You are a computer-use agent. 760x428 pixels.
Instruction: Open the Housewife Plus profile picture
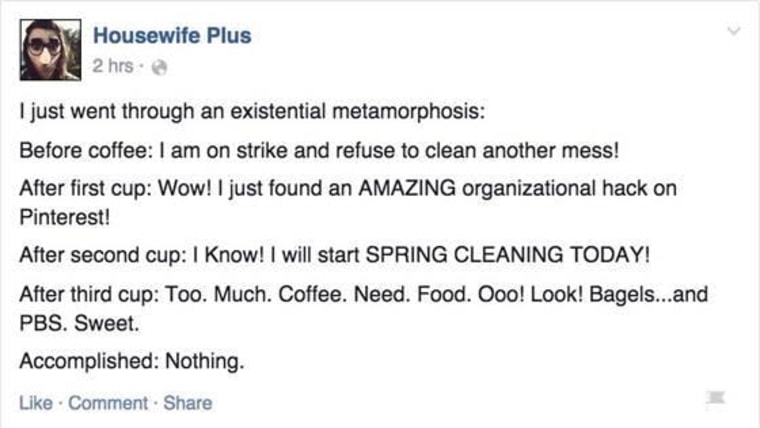[50, 50]
